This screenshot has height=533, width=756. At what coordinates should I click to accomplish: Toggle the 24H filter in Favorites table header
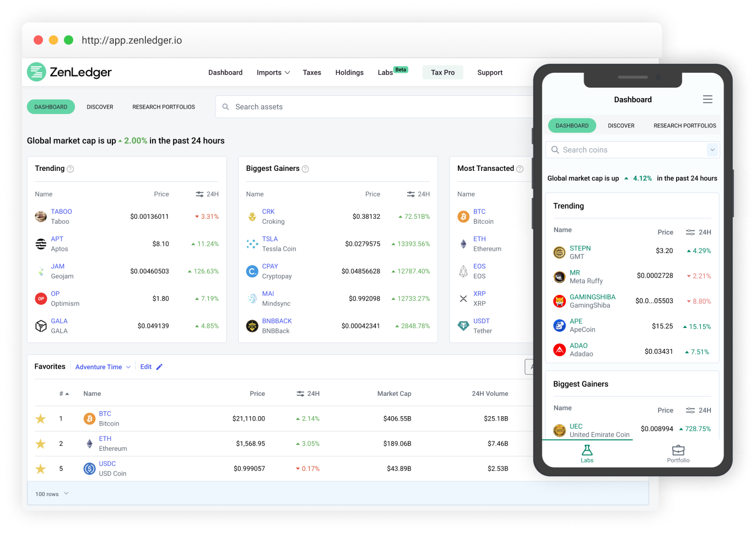point(308,394)
